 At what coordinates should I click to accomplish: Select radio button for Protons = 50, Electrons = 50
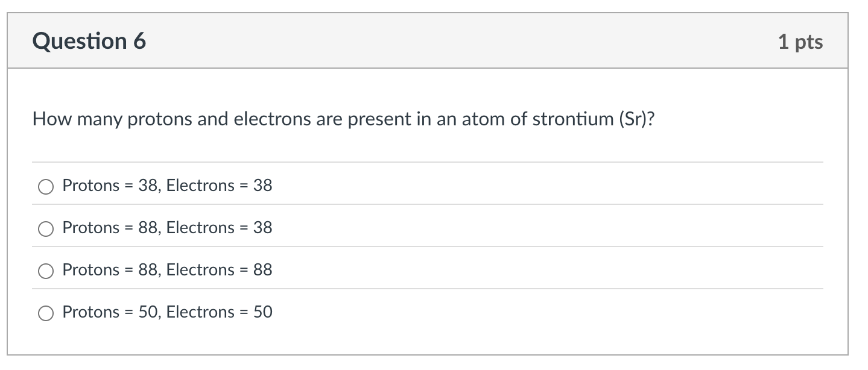[x=45, y=313]
